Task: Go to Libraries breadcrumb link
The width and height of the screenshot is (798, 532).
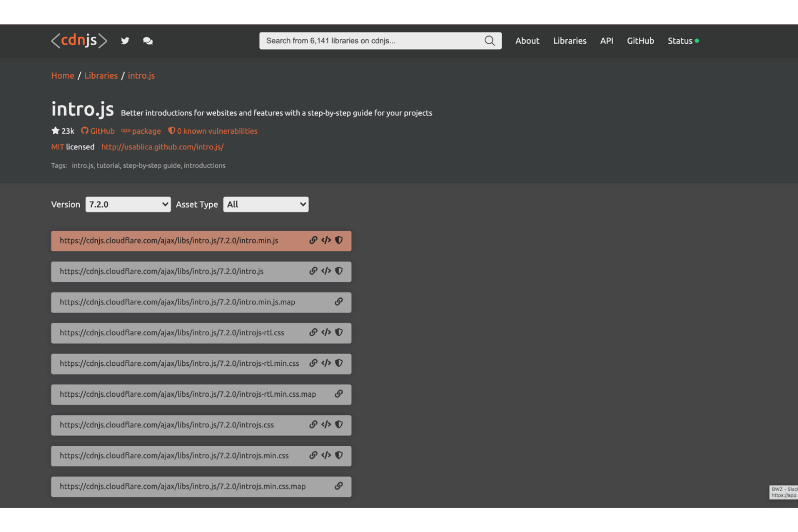Action: 101,75
